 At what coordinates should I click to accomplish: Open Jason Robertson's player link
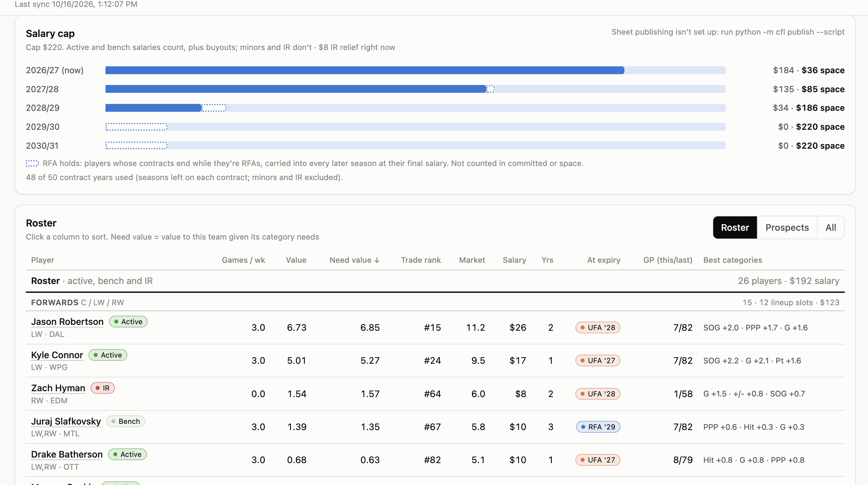[x=67, y=322]
